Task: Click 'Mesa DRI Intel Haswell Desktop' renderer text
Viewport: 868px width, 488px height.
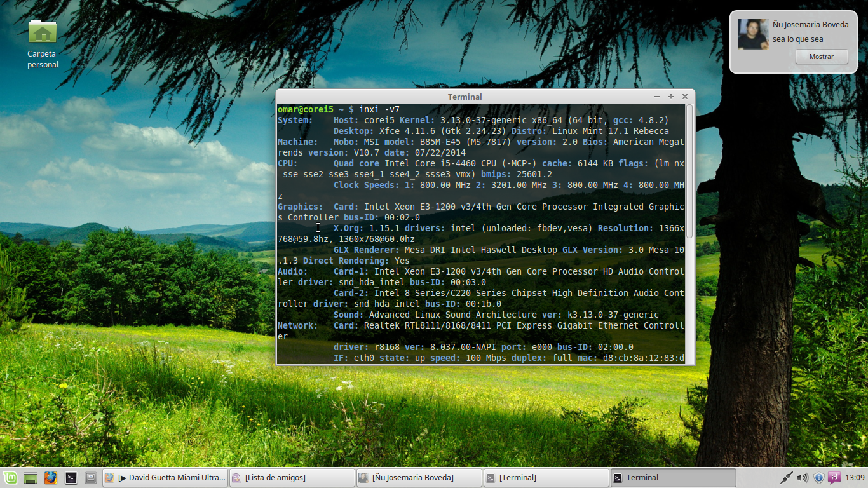Action: click(481, 250)
